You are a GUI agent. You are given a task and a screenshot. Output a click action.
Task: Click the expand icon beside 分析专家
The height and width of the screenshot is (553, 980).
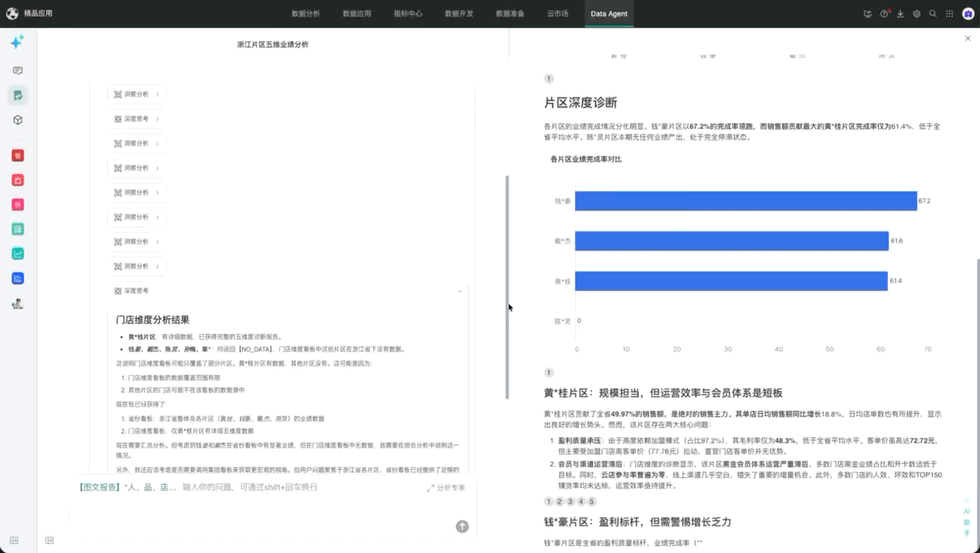tap(431, 488)
